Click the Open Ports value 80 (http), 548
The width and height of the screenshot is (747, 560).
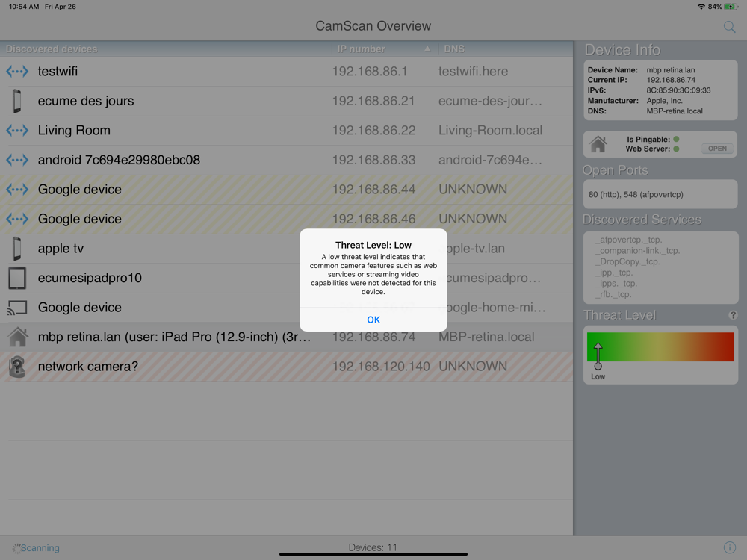(x=636, y=194)
